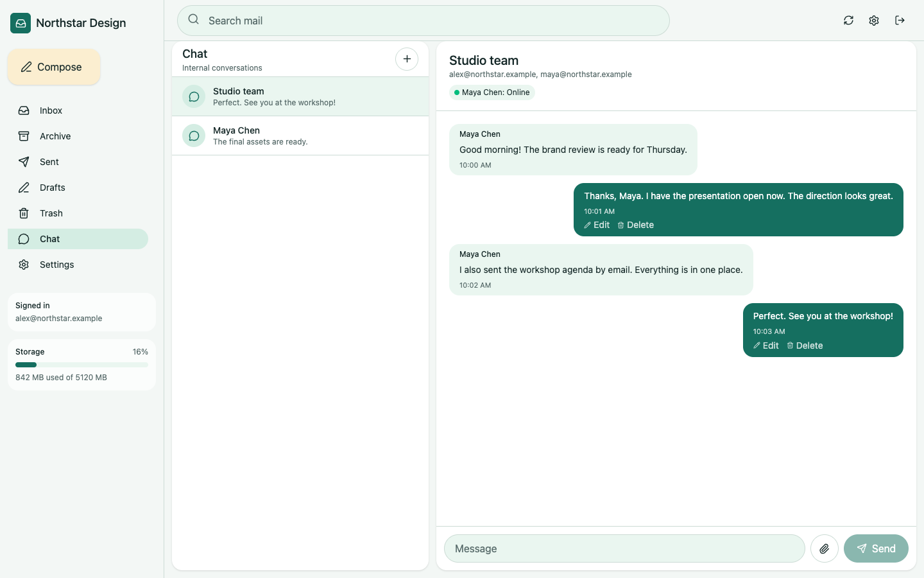The image size is (924, 578).
Task: Click 'Good morning! The brand review' message
Action: (x=573, y=150)
